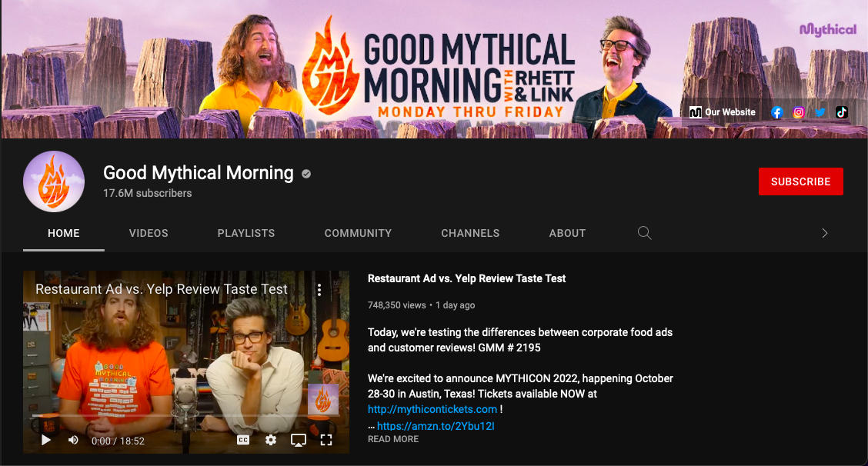
Task: Click the Good Mythical Morning channel avatar
Action: coord(54,181)
